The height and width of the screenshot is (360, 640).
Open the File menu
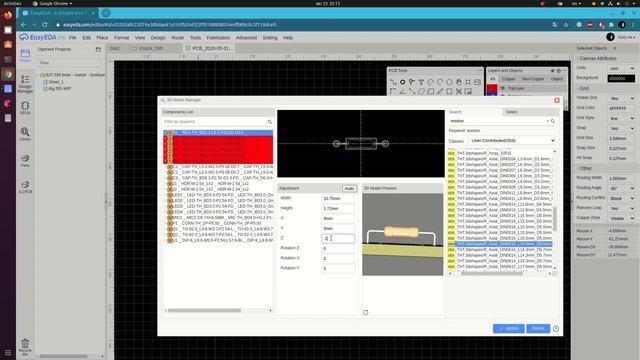pyautogui.click(x=73, y=38)
